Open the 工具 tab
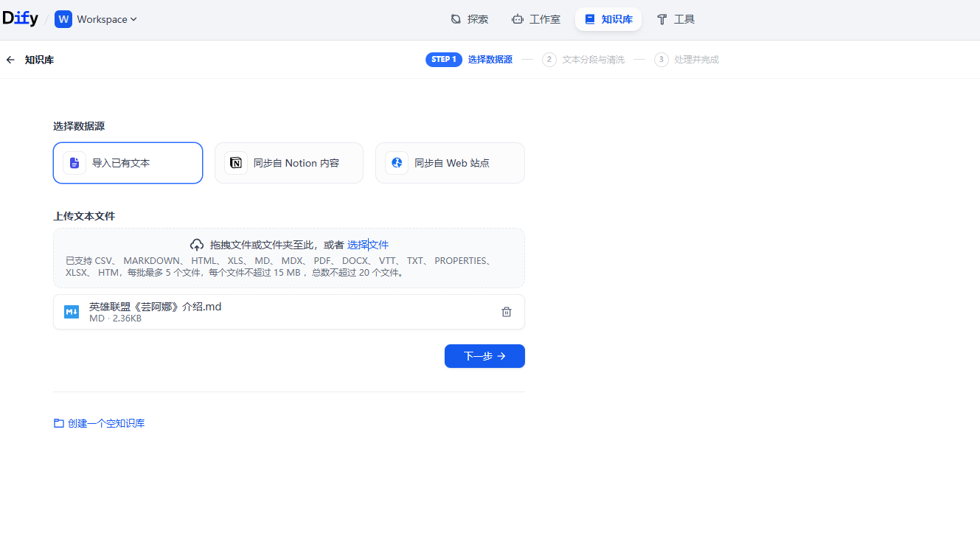 (x=675, y=19)
